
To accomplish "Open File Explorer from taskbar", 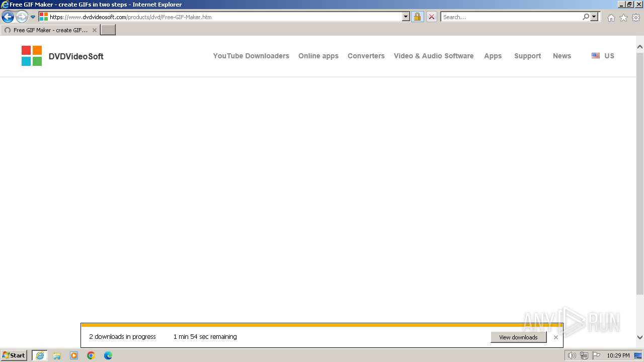I will pyautogui.click(x=57, y=355).
